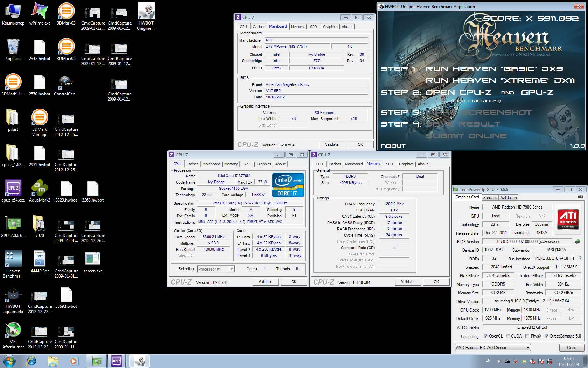Screen dimensions: 588x368
Task: Click the Close button in GPU-Z
Action: [571, 348]
